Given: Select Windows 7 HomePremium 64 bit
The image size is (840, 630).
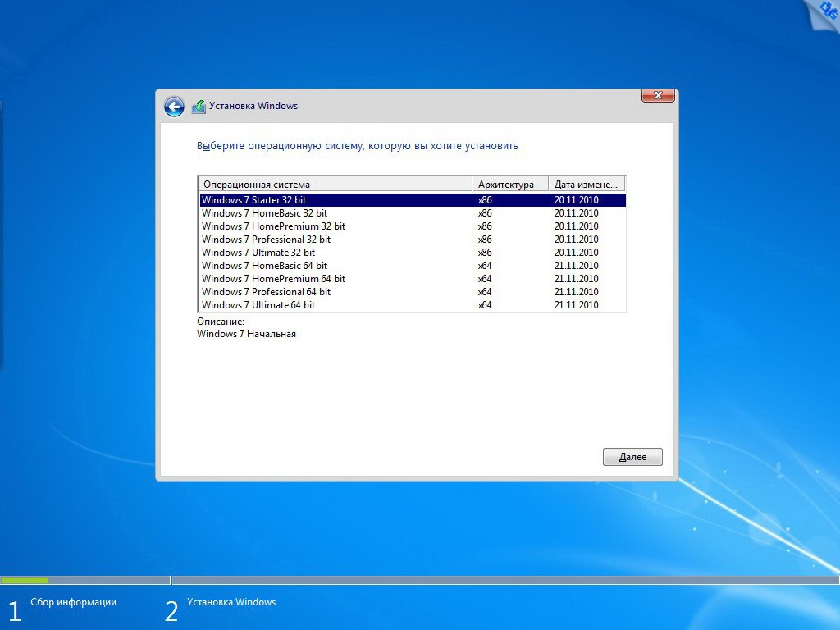Looking at the screenshot, I should coord(413,279).
